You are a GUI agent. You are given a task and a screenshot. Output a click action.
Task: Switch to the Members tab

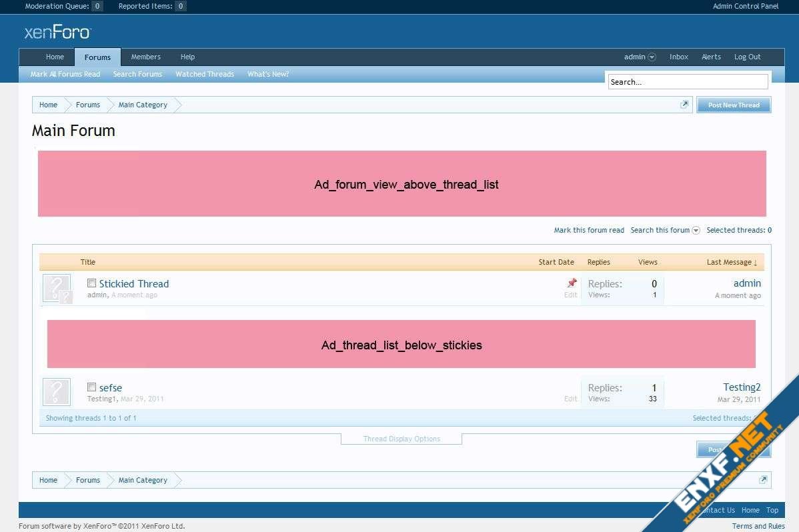[145, 57]
